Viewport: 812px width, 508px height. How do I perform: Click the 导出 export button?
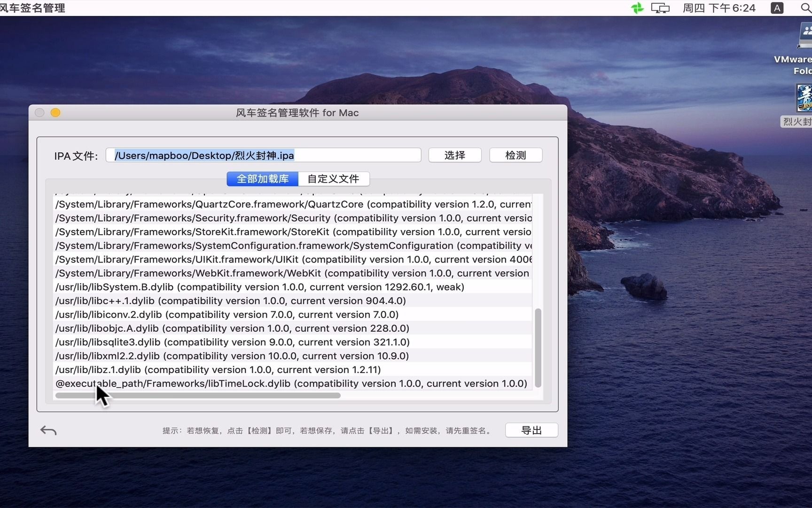tap(531, 430)
